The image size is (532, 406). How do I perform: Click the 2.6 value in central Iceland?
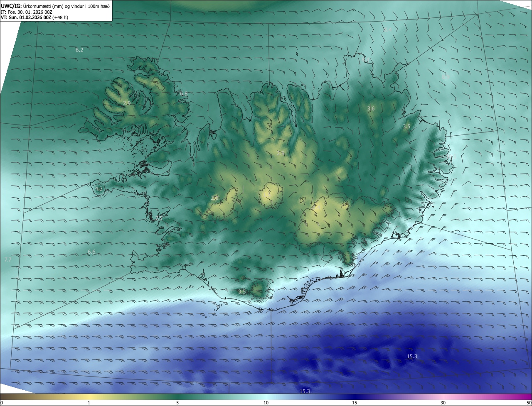pyautogui.click(x=281, y=154)
